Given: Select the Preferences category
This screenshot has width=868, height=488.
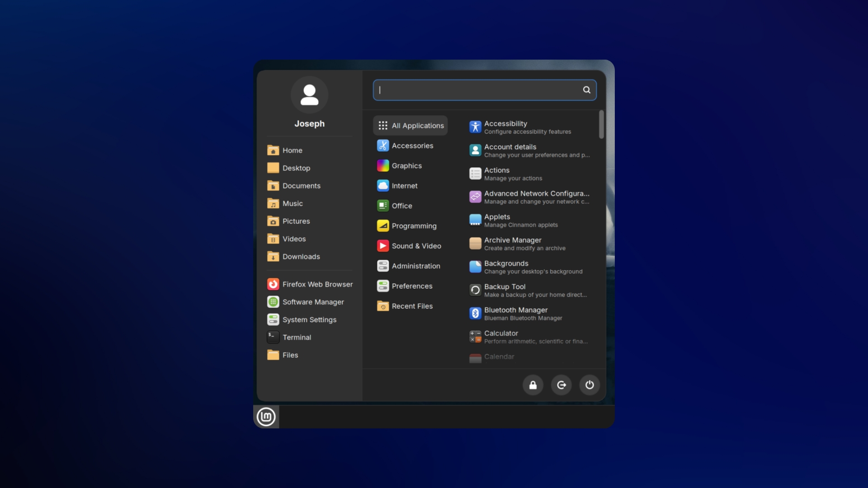Looking at the screenshot, I should (x=410, y=286).
